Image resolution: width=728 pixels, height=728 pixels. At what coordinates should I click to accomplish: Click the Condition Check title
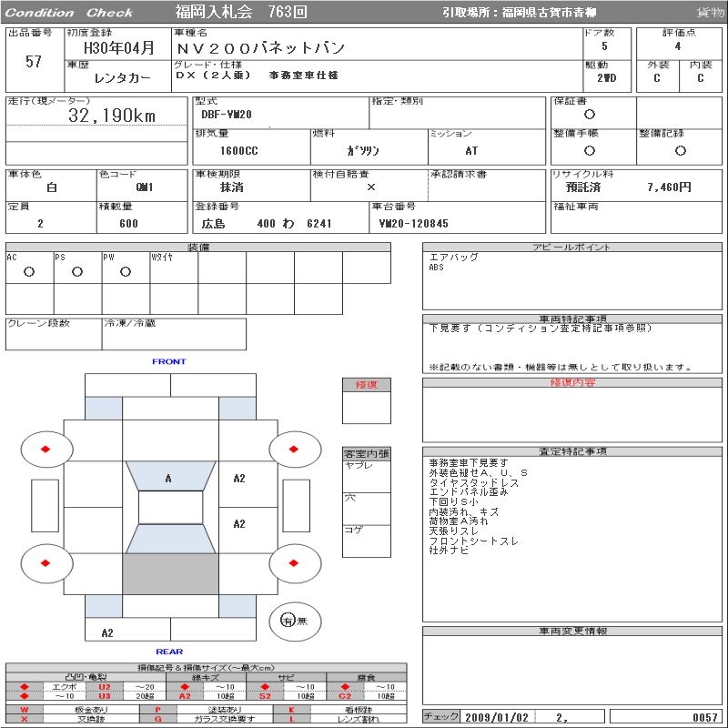(69, 13)
